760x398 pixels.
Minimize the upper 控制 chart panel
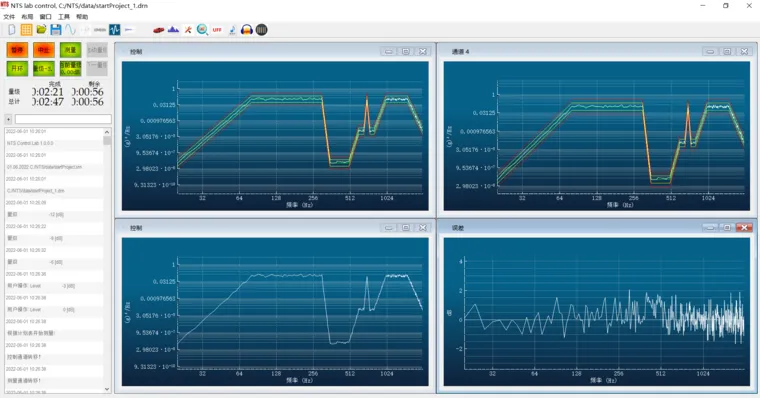389,51
